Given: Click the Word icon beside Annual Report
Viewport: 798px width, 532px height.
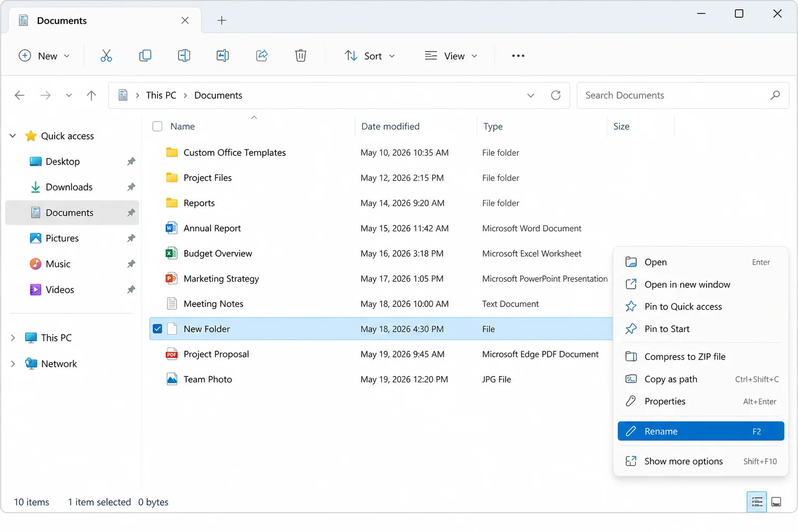Looking at the screenshot, I should pyautogui.click(x=171, y=228).
